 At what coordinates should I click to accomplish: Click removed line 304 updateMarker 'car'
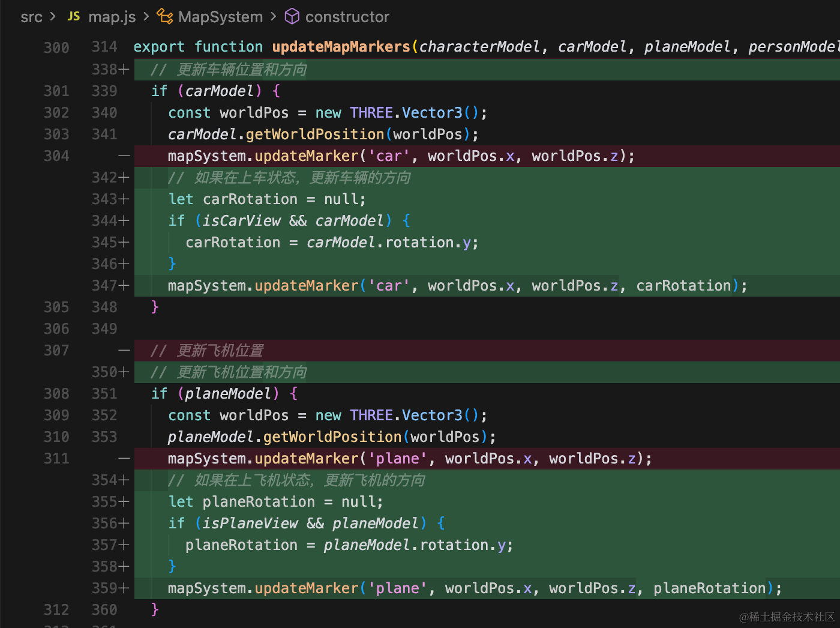pos(401,156)
